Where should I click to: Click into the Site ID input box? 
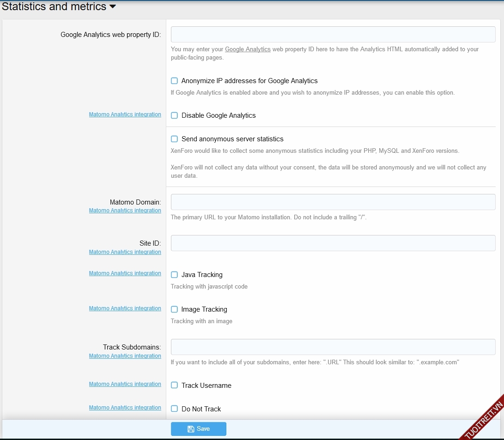coord(333,243)
